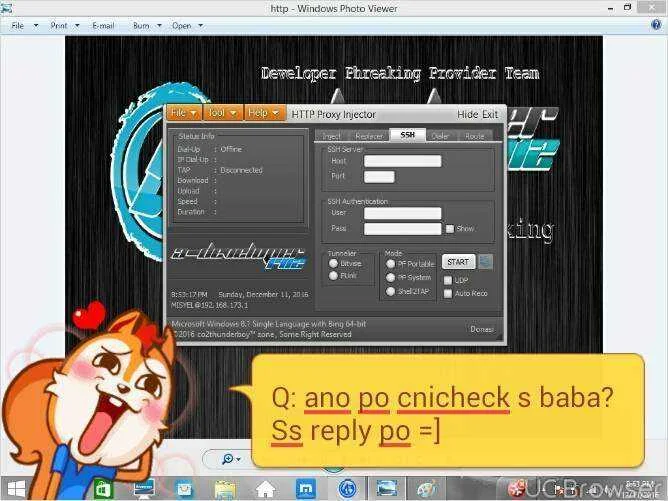Open the computer monitor taskbar icon

pos(144,489)
